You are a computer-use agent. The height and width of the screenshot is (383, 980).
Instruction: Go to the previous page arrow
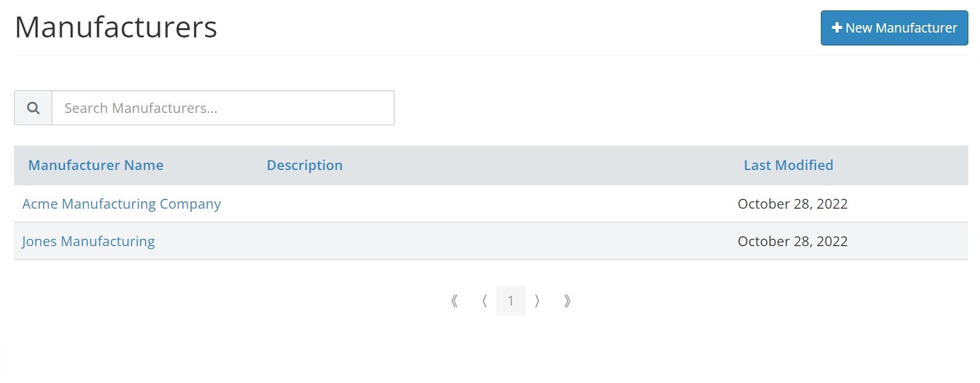484,301
